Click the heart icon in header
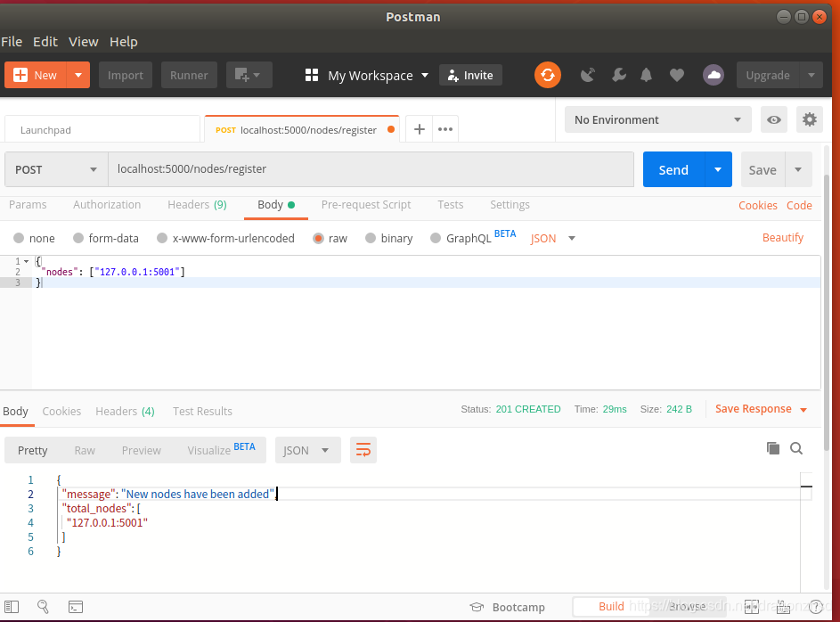The width and height of the screenshot is (840, 622). tap(677, 76)
